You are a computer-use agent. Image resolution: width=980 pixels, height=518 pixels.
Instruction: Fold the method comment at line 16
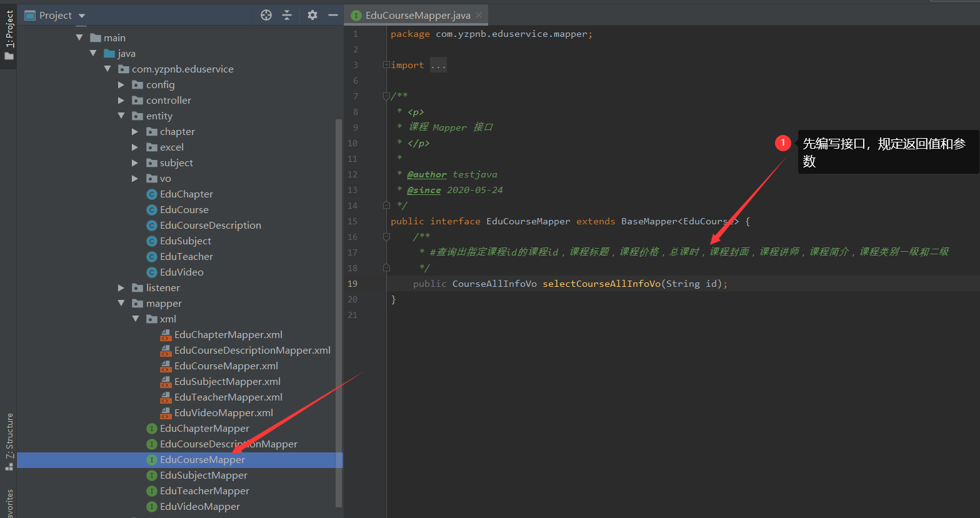386,237
